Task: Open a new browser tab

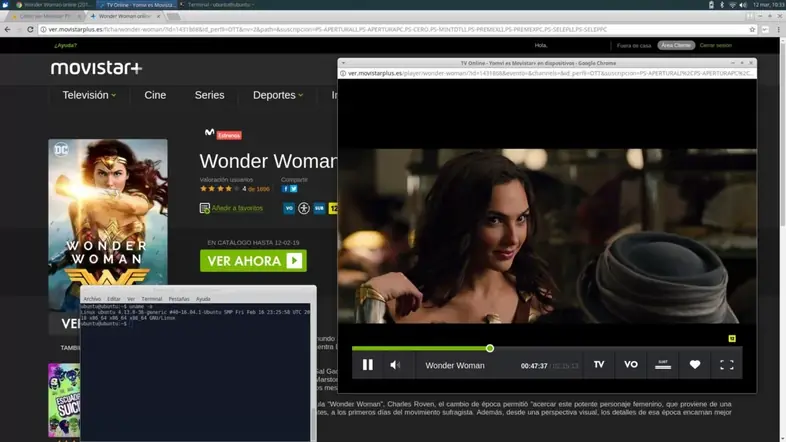Action: (173, 16)
